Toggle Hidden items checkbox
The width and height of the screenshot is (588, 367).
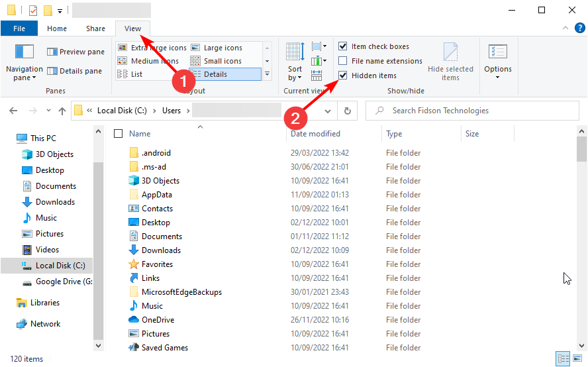click(343, 76)
